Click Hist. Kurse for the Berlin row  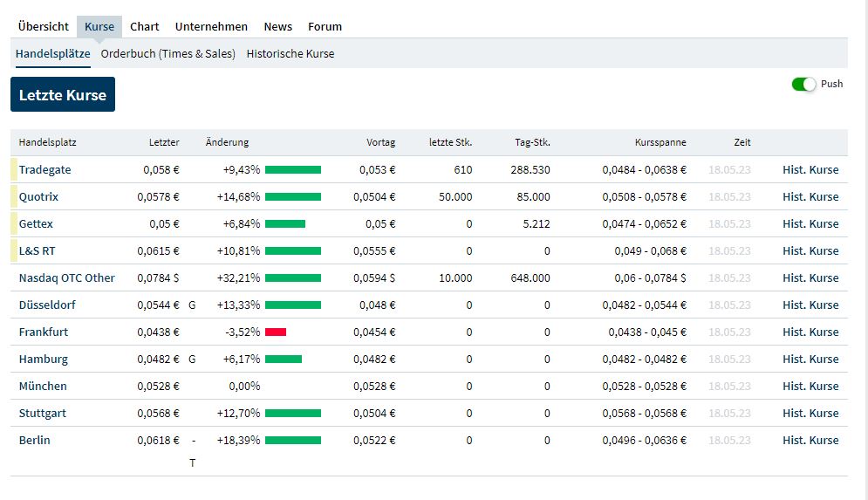click(810, 441)
